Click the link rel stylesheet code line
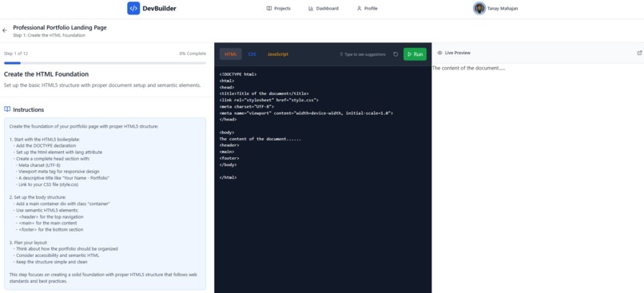 [x=269, y=100]
